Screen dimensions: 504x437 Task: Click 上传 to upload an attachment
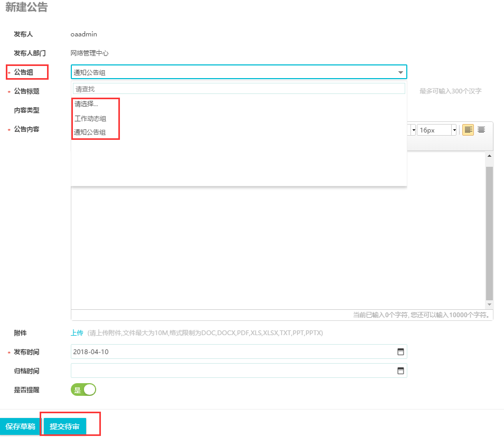(77, 332)
